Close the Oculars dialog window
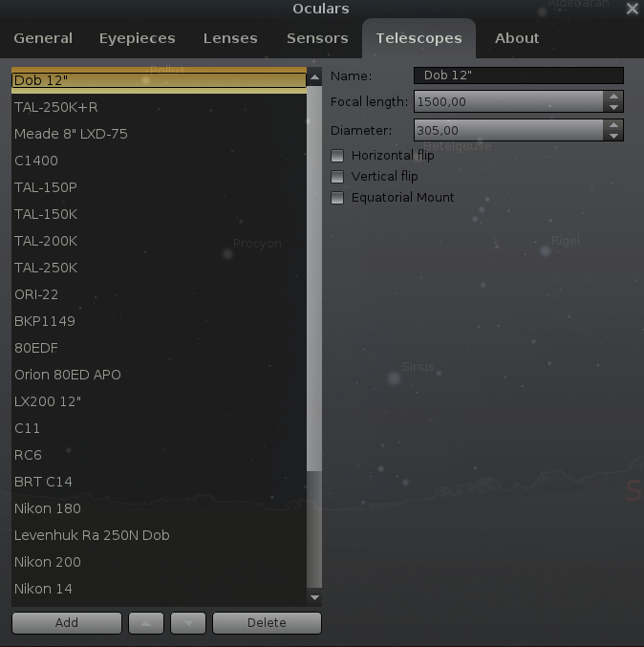 [x=632, y=10]
